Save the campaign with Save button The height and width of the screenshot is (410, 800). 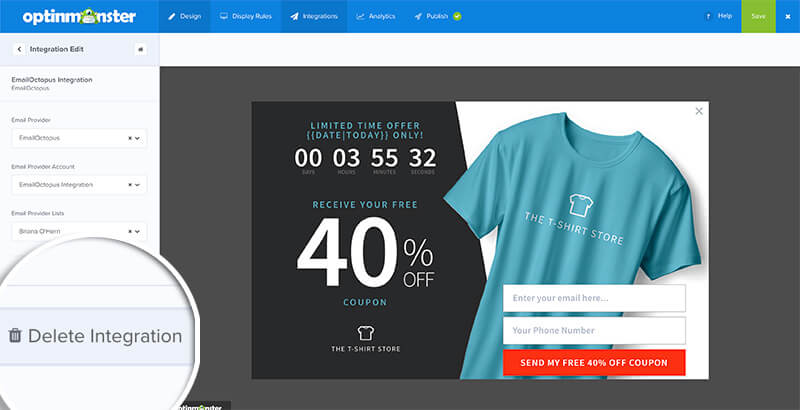point(758,16)
